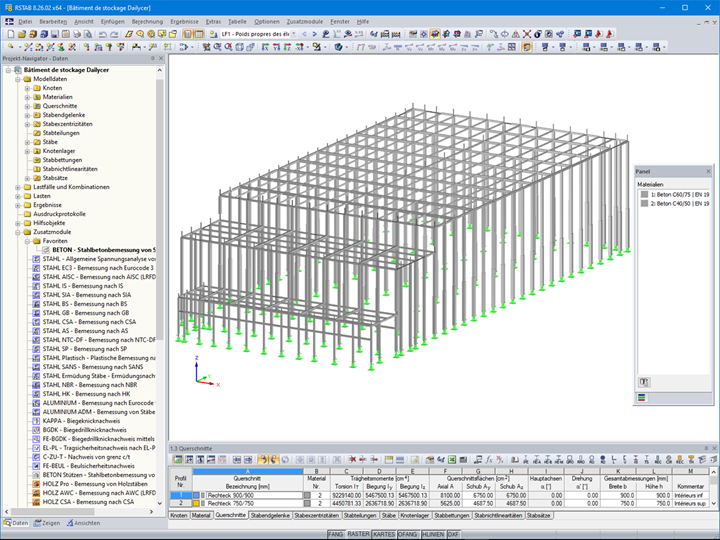Expand the Lastfälle und Kombinationen node
Viewport: 720px width, 540px height.
(17, 186)
